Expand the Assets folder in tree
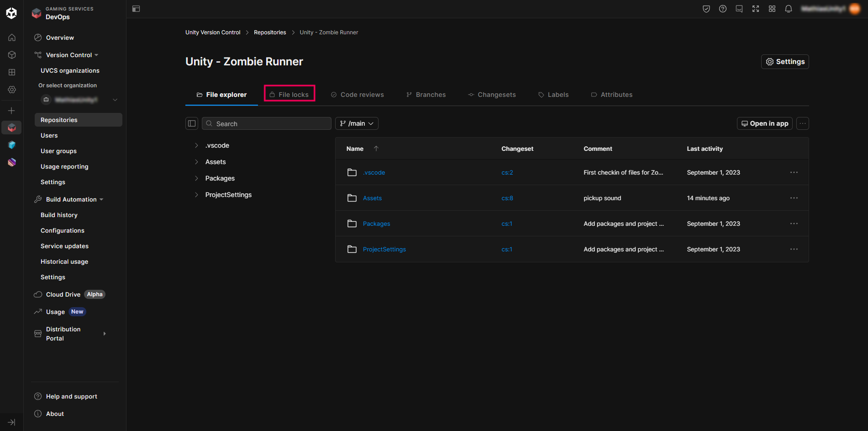 197,162
